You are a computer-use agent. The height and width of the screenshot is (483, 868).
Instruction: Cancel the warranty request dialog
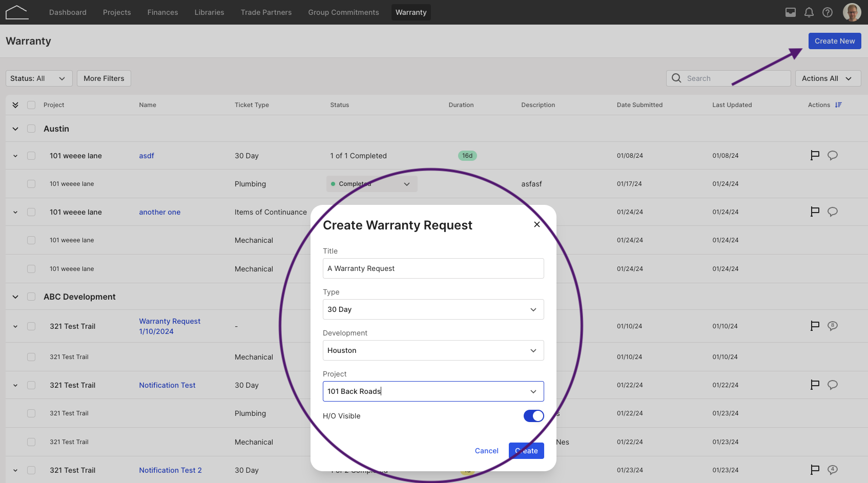click(486, 451)
